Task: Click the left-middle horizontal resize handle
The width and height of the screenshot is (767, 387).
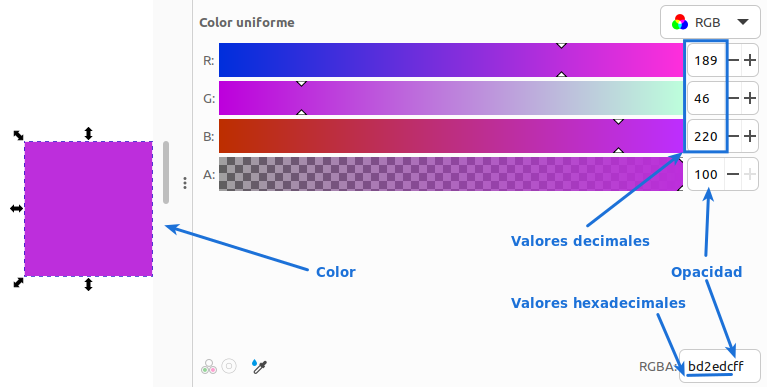Action: [16, 208]
